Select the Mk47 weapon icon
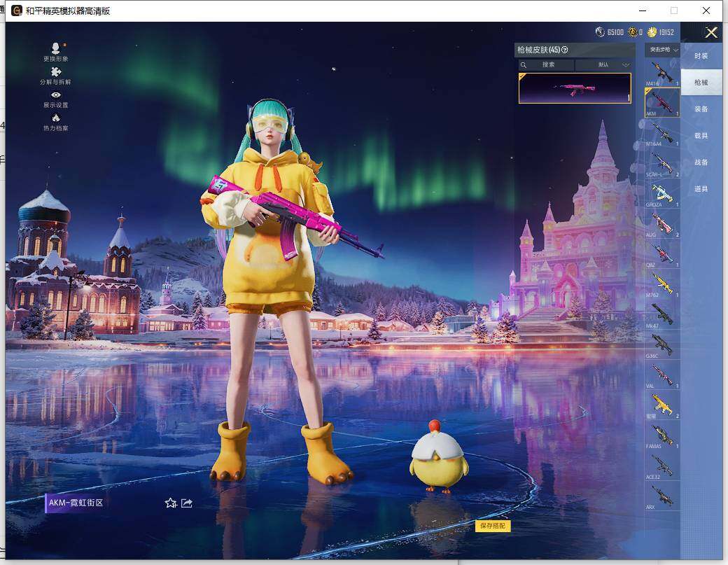Viewport: 728px width, 565px height. click(x=662, y=315)
